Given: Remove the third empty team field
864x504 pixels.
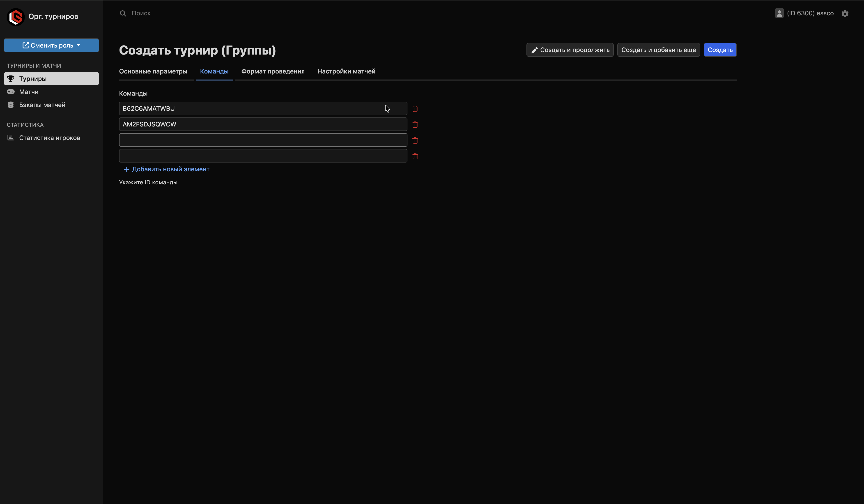Looking at the screenshot, I should pyautogui.click(x=415, y=140).
